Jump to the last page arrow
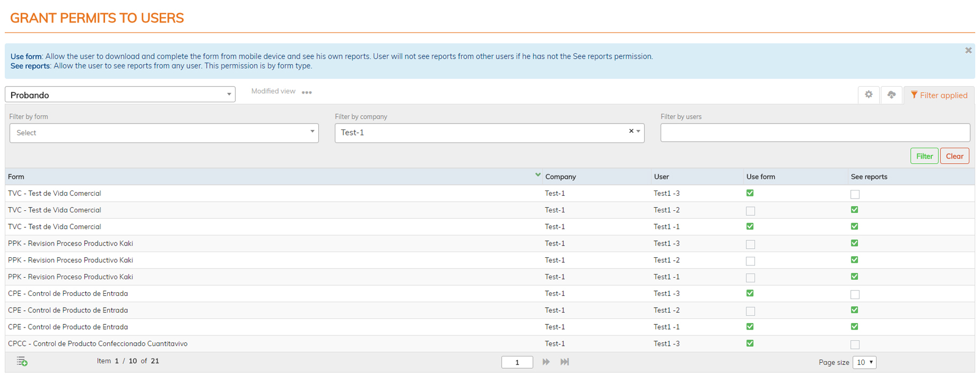Screen dimensions: 980x381 click(565, 362)
